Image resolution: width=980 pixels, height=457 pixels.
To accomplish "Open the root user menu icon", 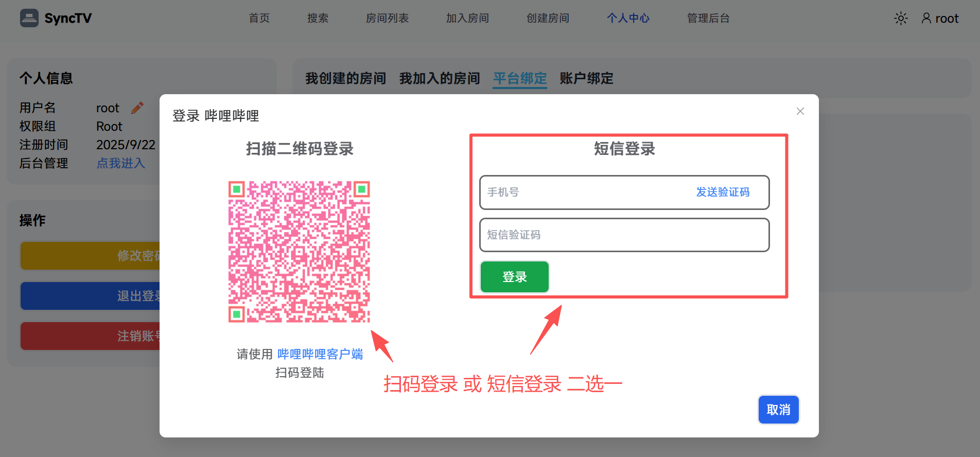I will [926, 19].
